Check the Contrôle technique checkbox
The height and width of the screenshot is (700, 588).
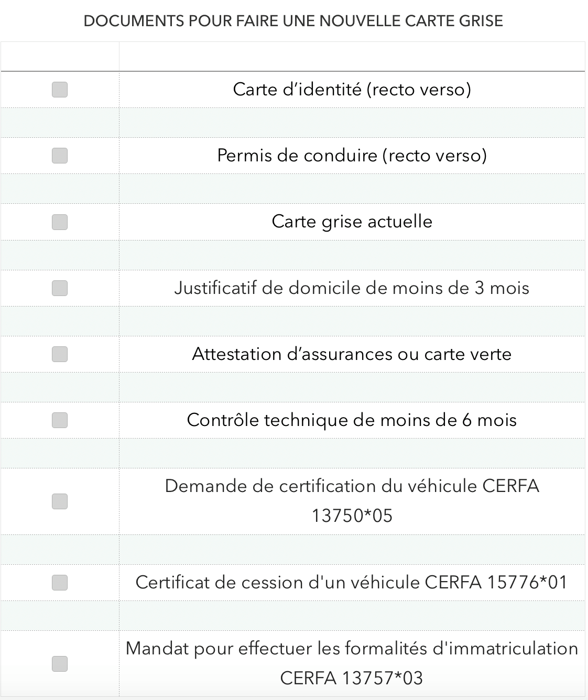(x=60, y=420)
